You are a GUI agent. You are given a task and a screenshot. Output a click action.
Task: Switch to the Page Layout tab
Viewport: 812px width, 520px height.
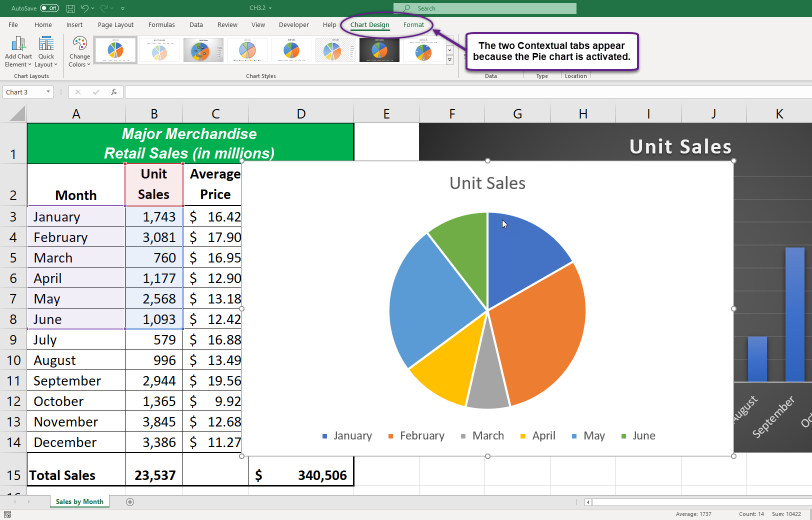coord(115,25)
